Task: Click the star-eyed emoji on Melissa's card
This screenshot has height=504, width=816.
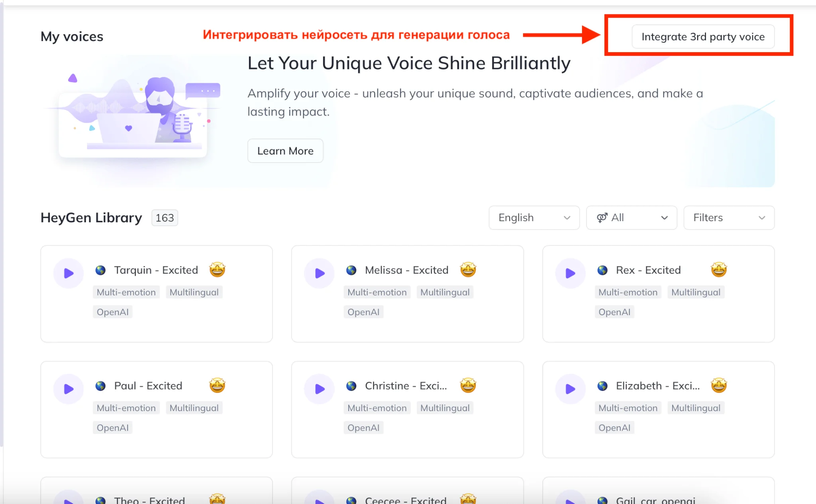Action: 468,270
